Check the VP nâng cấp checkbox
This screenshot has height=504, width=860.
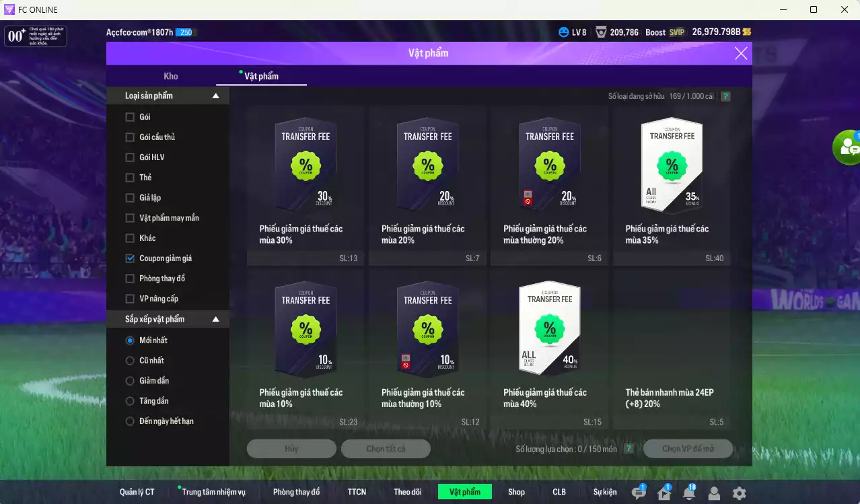click(x=130, y=299)
